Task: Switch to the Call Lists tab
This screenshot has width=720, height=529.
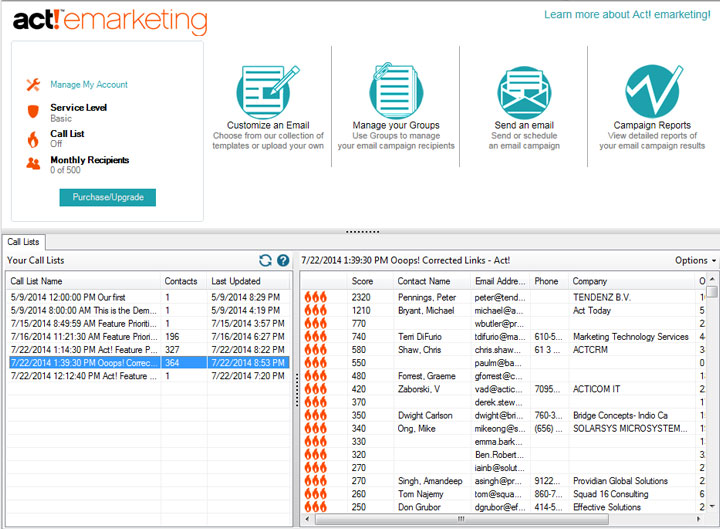Action: [x=23, y=242]
